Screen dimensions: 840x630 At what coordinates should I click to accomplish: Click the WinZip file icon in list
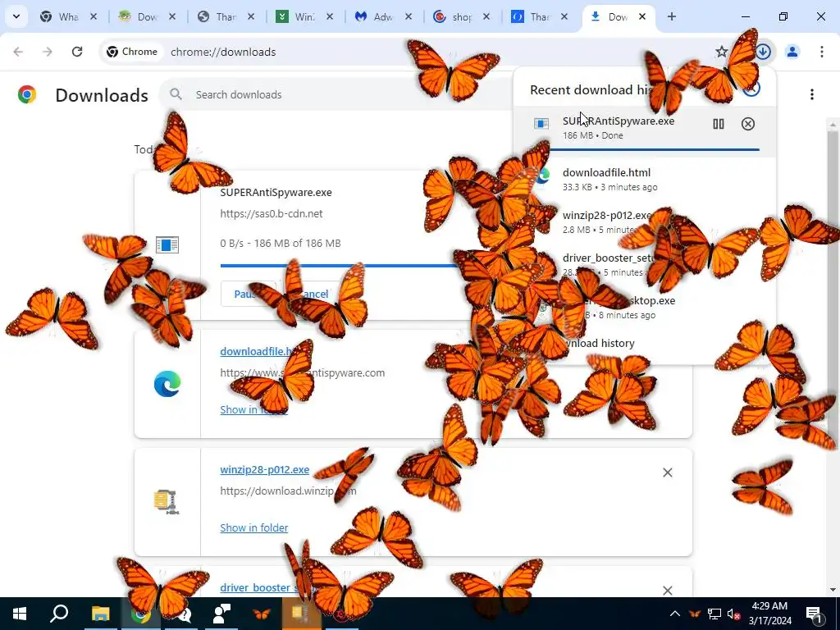(167, 501)
